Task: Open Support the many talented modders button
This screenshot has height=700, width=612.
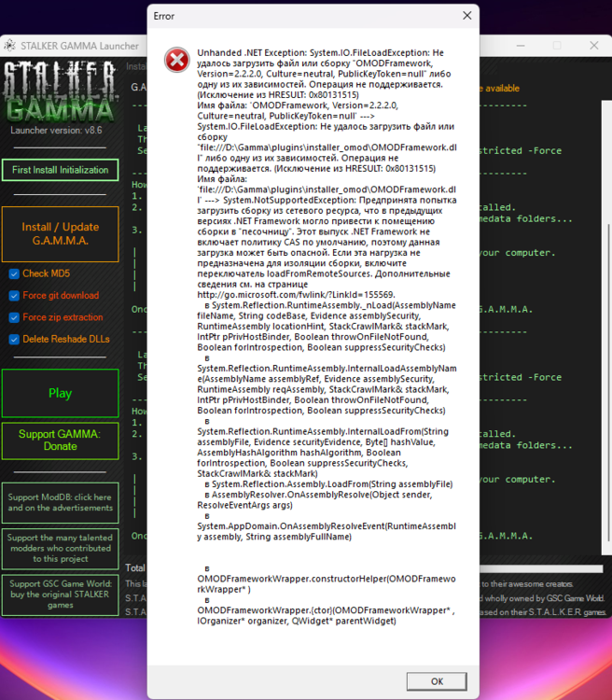Action: click(x=61, y=549)
